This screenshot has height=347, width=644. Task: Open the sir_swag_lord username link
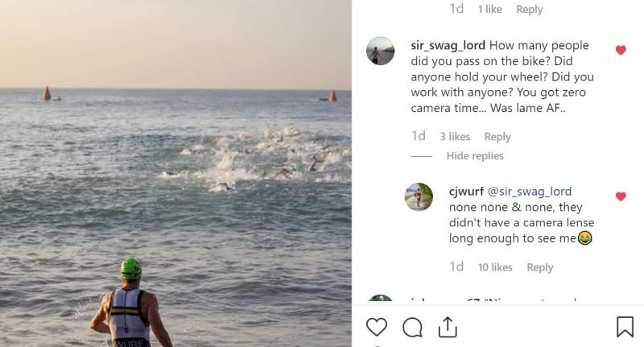pyautogui.click(x=448, y=46)
